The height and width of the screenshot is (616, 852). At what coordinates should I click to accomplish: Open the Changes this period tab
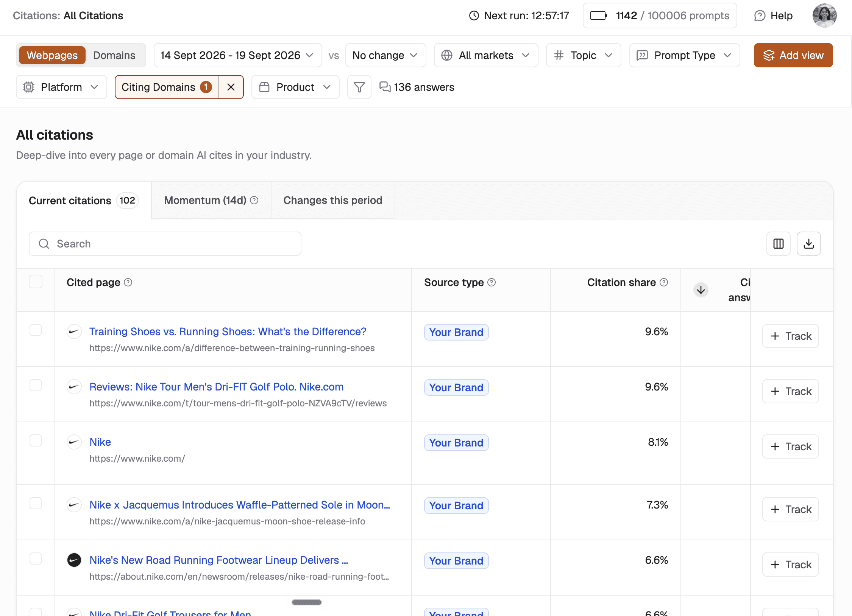[333, 200]
